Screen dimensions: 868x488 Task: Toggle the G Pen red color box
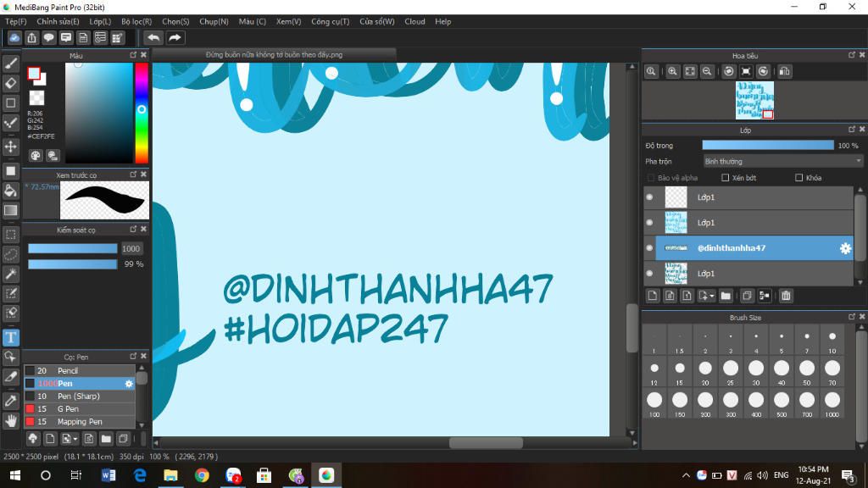click(30, 409)
